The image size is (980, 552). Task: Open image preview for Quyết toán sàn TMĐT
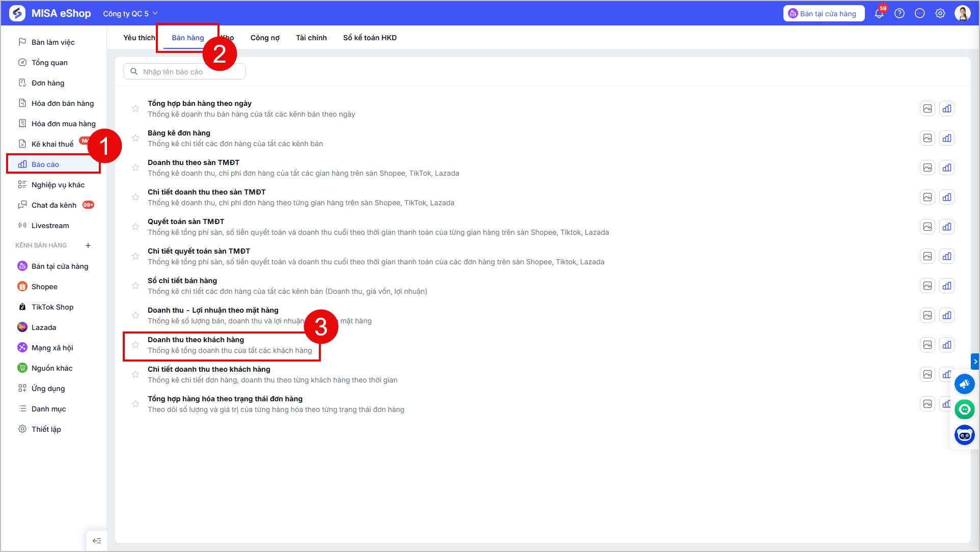coord(928,227)
